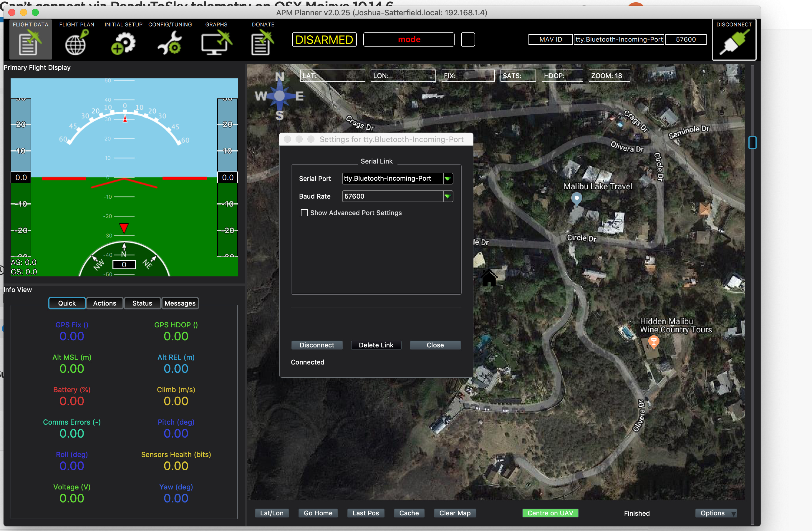Switch to the Messages tab
The width and height of the screenshot is (812, 531).
[180, 303]
